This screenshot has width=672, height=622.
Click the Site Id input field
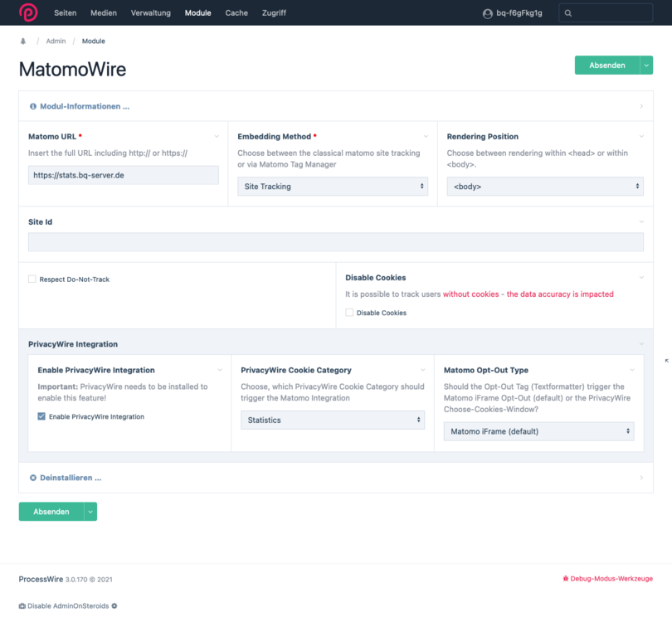[x=335, y=242]
